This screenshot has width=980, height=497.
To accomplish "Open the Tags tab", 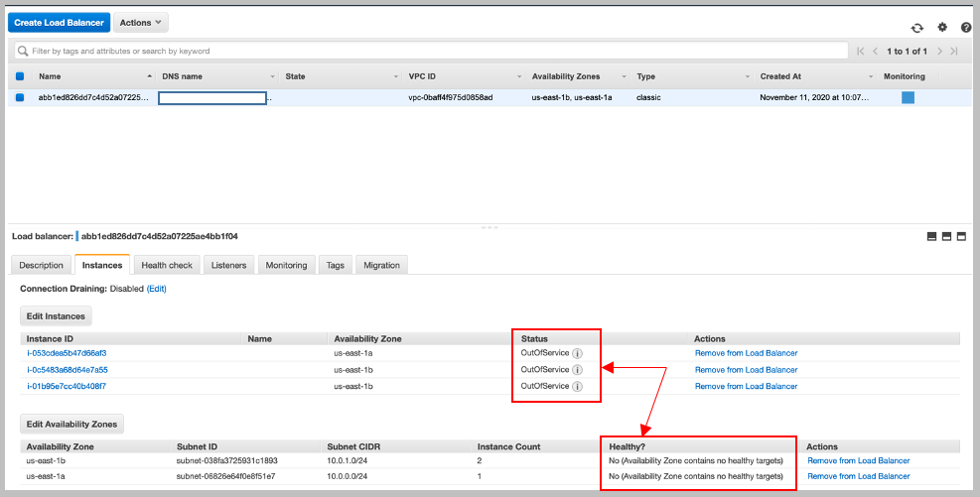I will point(335,265).
